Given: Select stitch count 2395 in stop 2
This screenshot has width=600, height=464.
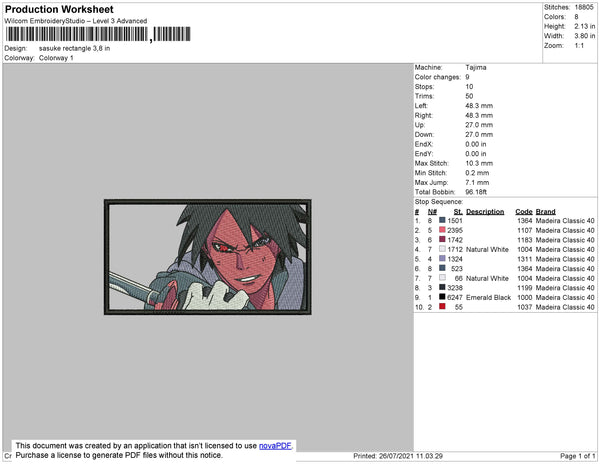Looking at the screenshot, I should tap(455, 230).
